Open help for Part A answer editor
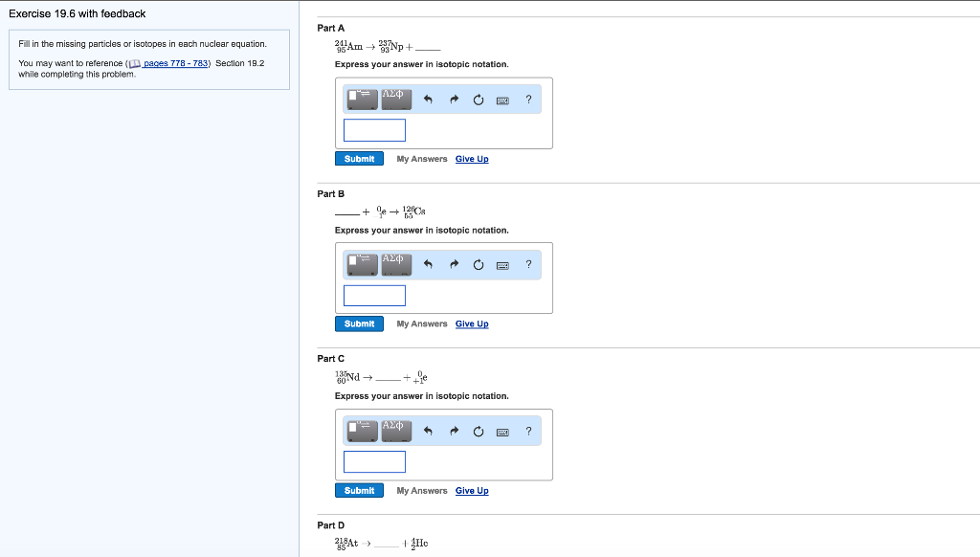This screenshot has width=980, height=557. pyautogui.click(x=528, y=100)
